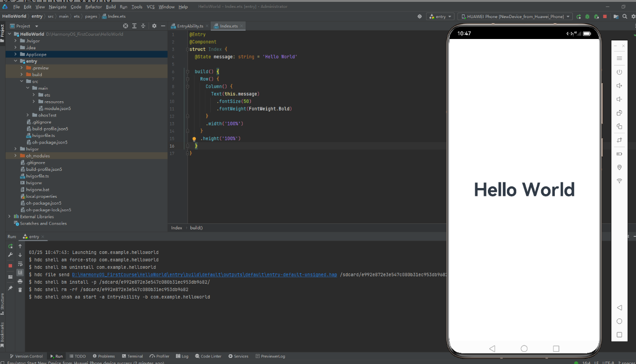The height and width of the screenshot is (364, 636).
Task: Jump up the stack trace arrow
Action: [x=20, y=246]
